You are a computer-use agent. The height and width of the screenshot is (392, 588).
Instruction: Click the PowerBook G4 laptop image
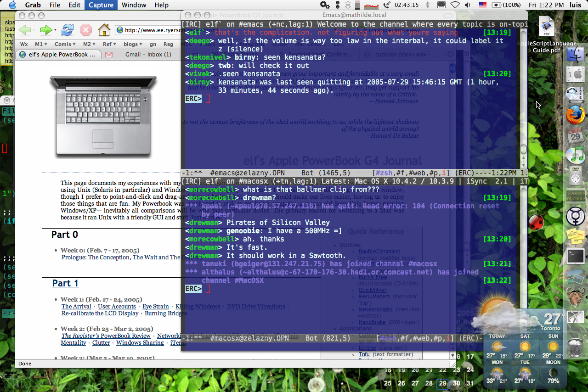[103, 117]
